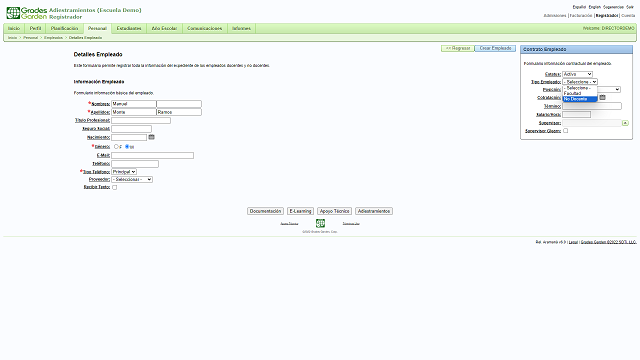
Task: Go to Facturación module link
Action: [581, 16]
